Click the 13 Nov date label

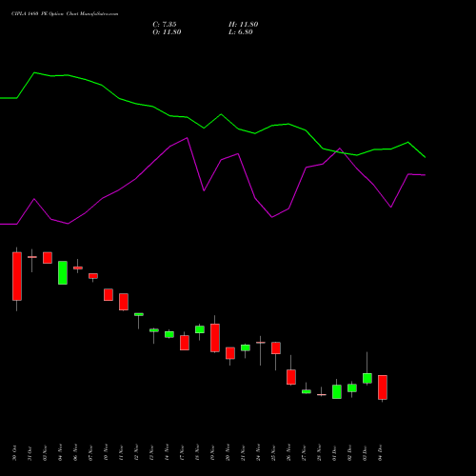coord(151,453)
